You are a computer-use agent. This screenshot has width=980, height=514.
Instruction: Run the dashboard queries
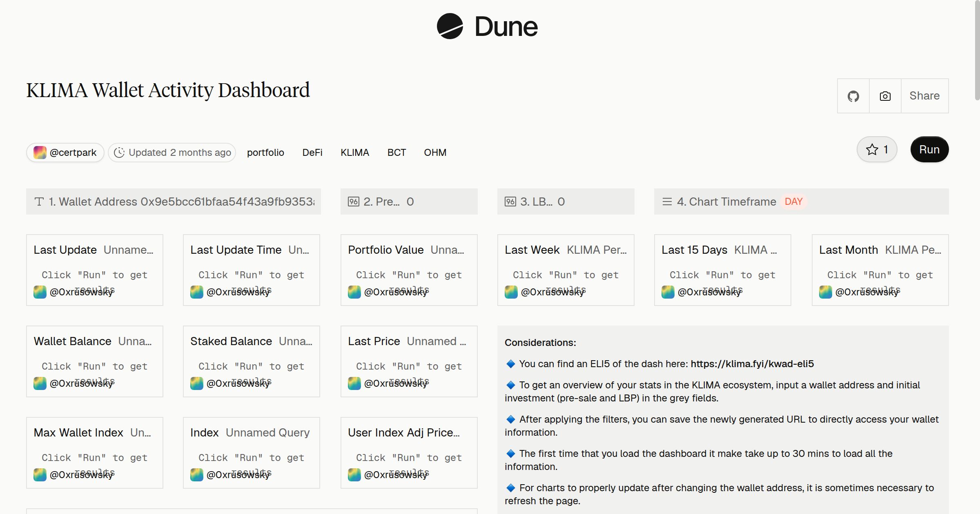pos(929,149)
